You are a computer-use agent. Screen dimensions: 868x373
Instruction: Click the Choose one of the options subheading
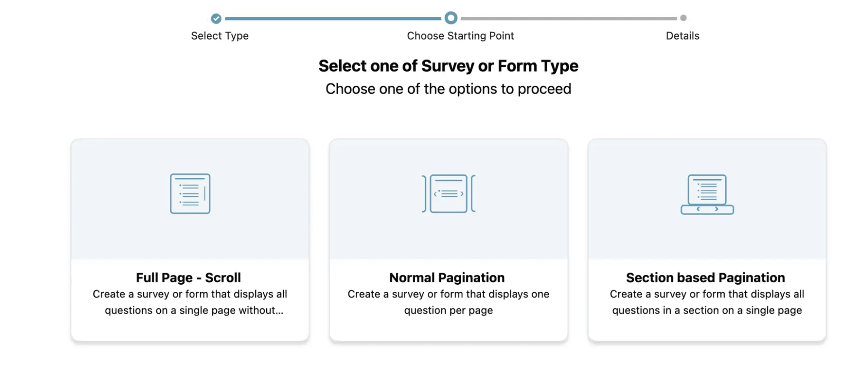pyautogui.click(x=448, y=89)
